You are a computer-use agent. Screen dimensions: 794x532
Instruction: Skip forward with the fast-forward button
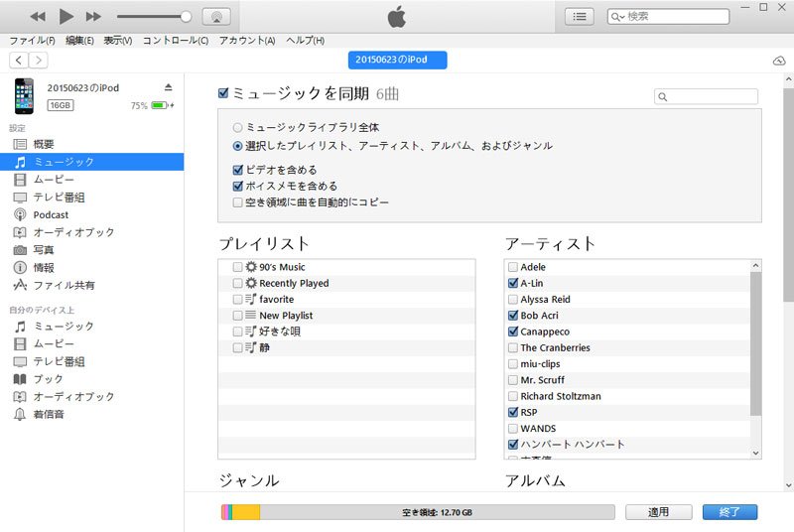93,17
